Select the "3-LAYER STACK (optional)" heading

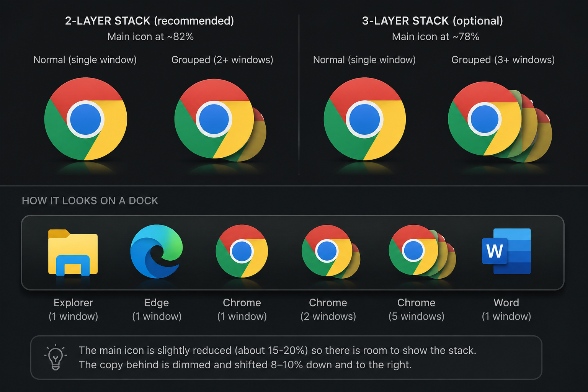[x=433, y=21]
